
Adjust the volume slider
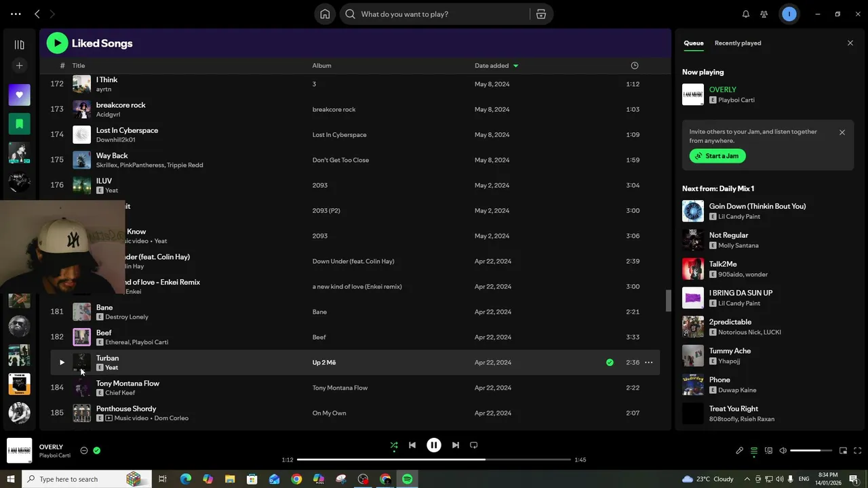click(x=810, y=451)
